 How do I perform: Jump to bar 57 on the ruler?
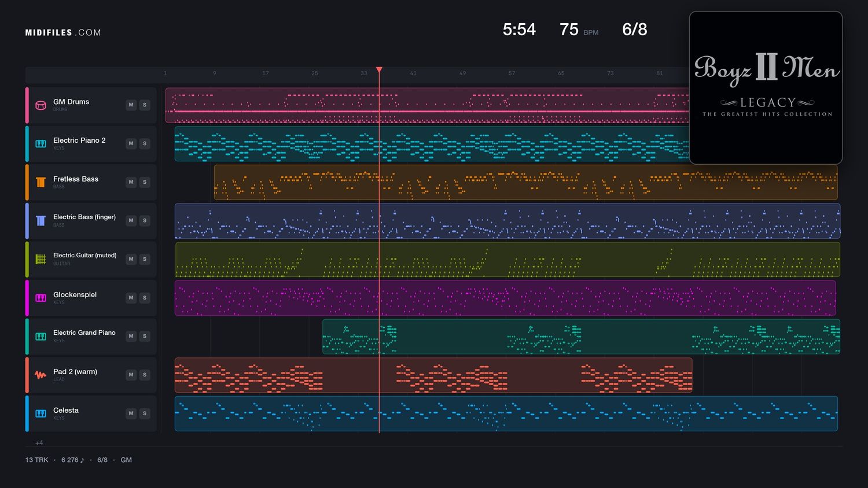click(512, 73)
